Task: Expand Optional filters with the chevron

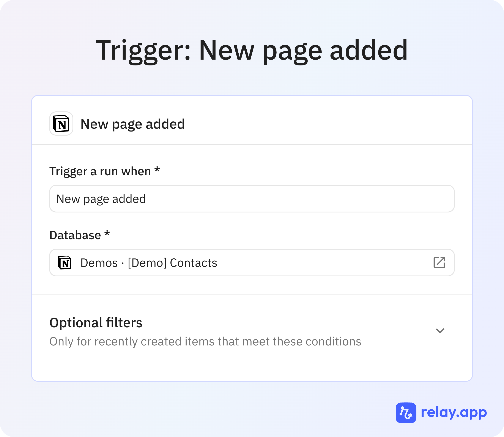Action: click(x=440, y=331)
